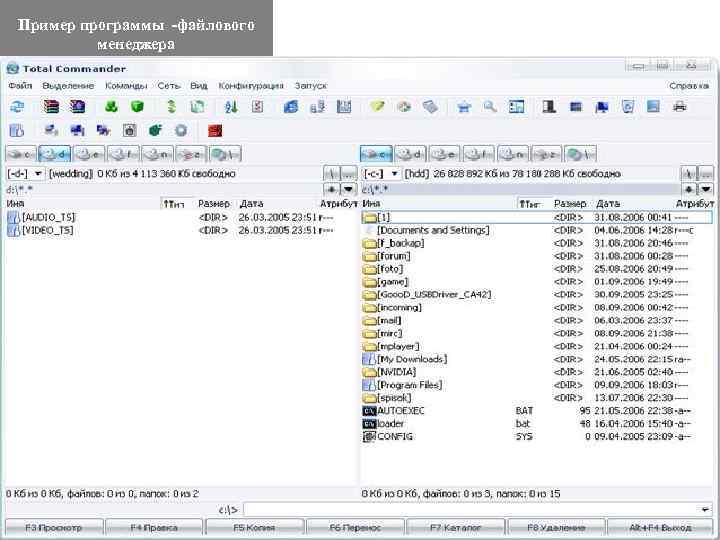This screenshot has width=720, height=540.
Task: Switch left panel to drive f
Action: click(124, 154)
